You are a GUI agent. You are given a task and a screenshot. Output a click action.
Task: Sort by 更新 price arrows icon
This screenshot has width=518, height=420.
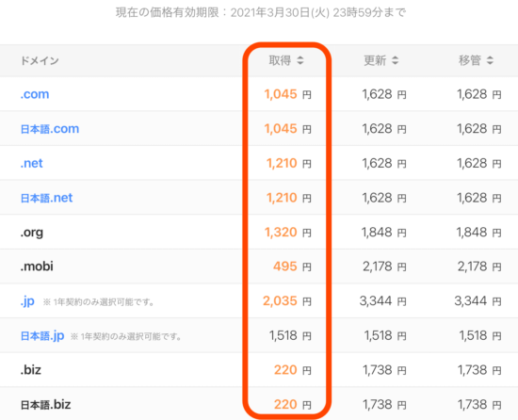tap(396, 60)
